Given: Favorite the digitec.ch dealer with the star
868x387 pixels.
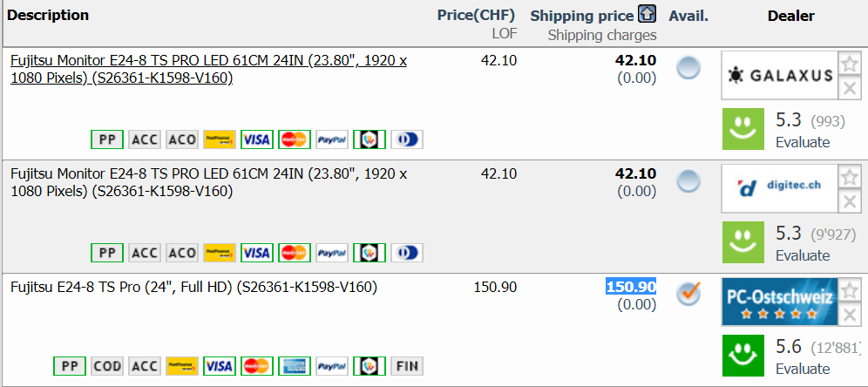Looking at the screenshot, I should pyautogui.click(x=850, y=177).
